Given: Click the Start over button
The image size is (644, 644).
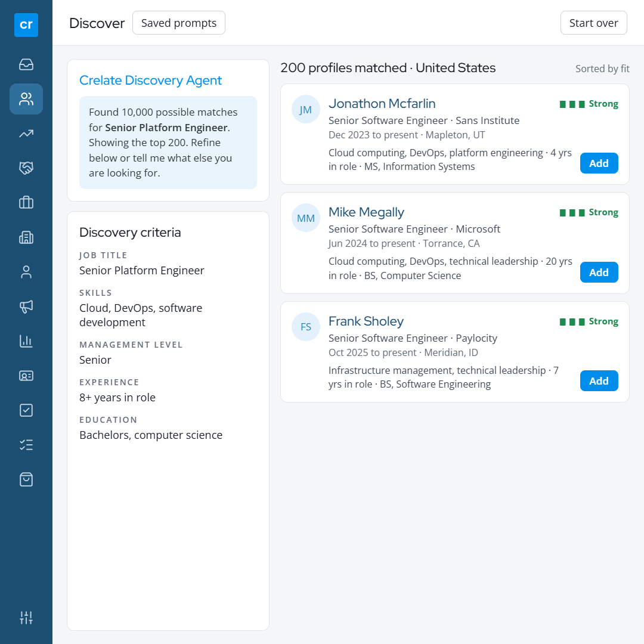Looking at the screenshot, I should pyautogui.click(x=593, y=23).
